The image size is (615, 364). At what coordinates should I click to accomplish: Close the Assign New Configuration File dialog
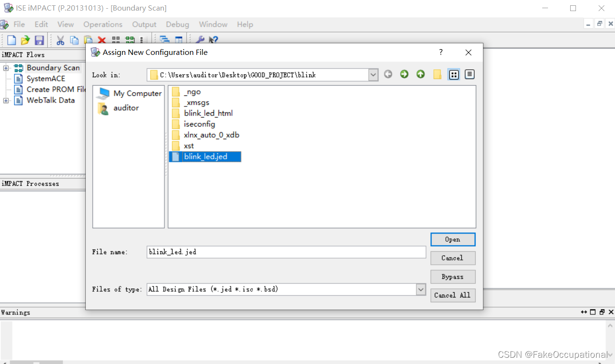(468, 52)
